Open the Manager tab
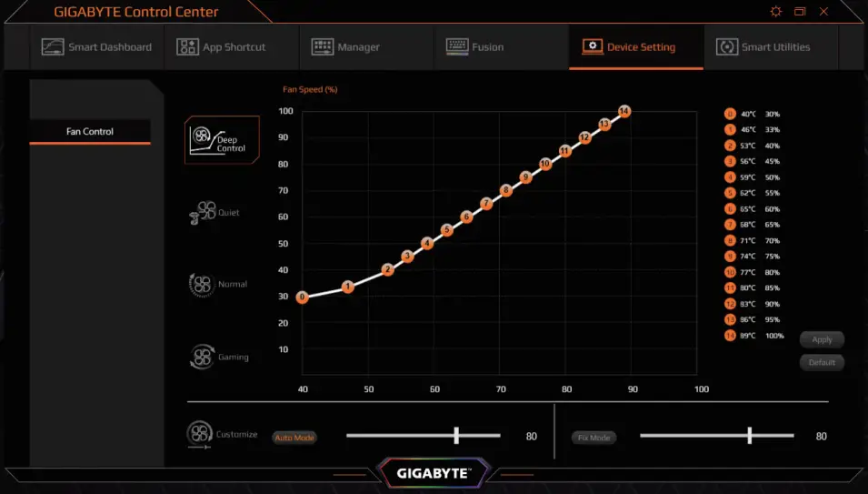 366,47
